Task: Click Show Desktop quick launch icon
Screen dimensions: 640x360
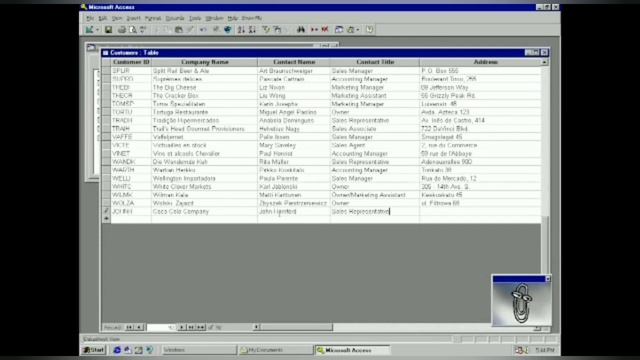Action: (x=138, y=350)
